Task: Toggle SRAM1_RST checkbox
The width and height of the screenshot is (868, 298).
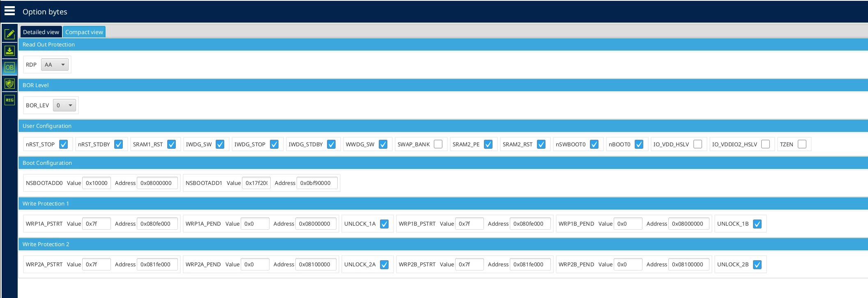Action: tap(172, 144)
